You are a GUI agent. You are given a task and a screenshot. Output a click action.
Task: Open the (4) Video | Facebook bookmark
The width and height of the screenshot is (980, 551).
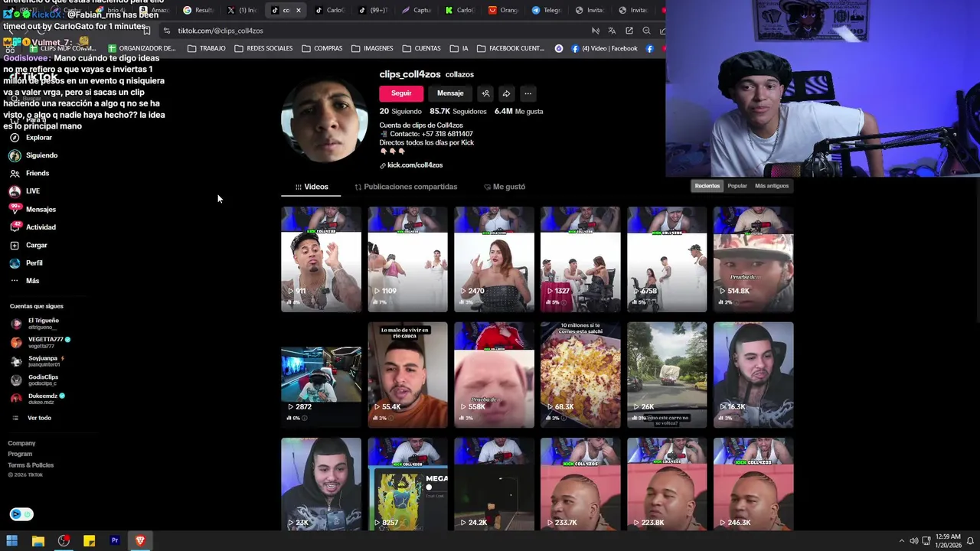[x=604, y=48]
